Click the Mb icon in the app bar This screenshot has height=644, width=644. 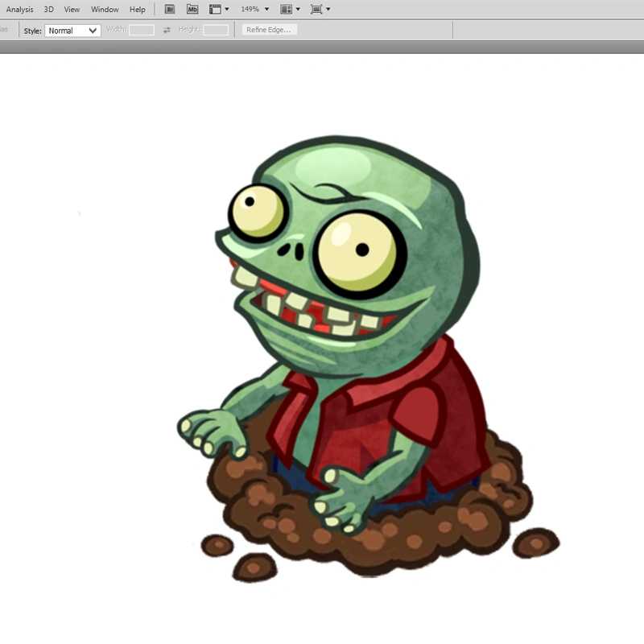tap(192, 9)
